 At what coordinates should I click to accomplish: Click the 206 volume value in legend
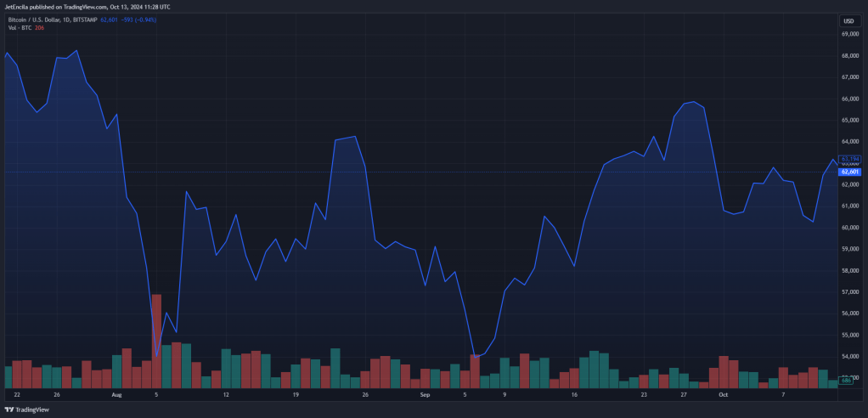pos(39,28)
